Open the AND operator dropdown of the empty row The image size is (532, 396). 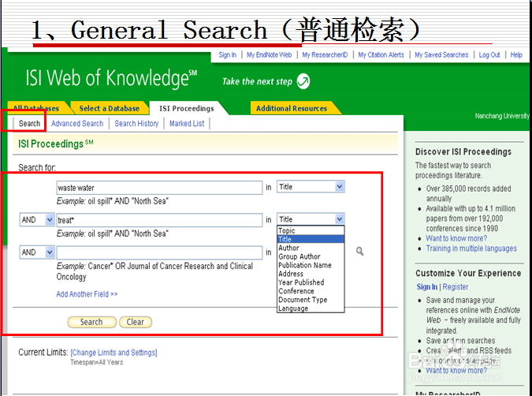coord(37,252)
